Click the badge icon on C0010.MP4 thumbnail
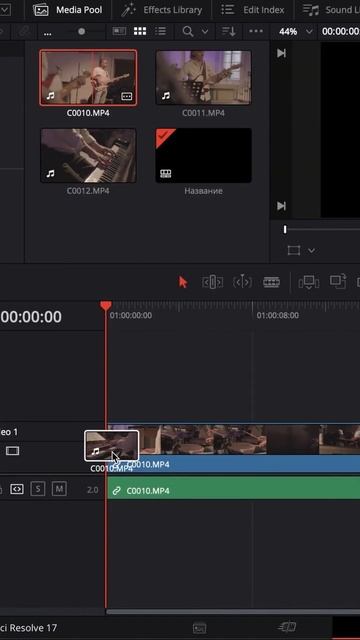The width and height of the screenshot is (360, 640). click(127, 96)
